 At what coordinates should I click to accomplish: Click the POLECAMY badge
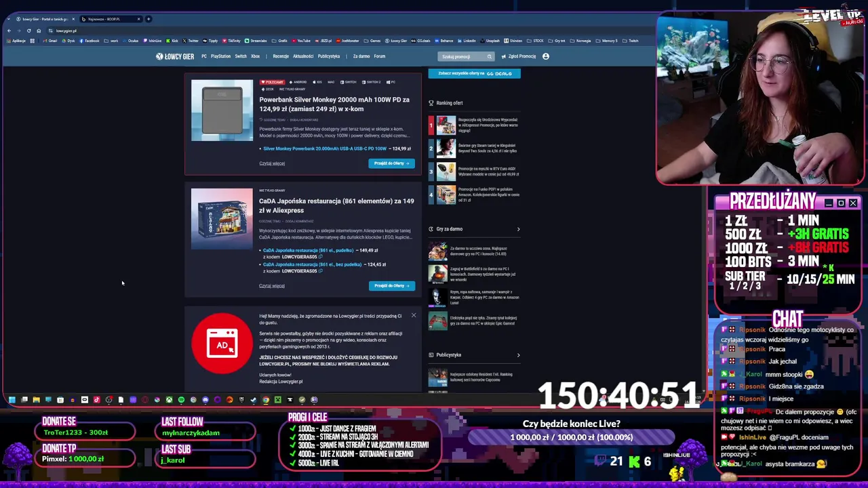pyautogui.click(x=272, y=82)
